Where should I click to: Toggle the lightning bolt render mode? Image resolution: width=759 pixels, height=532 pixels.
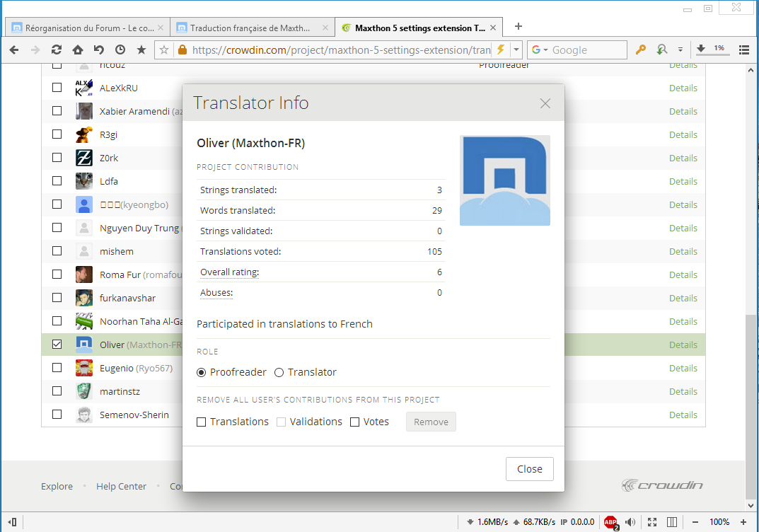point(501,50)
